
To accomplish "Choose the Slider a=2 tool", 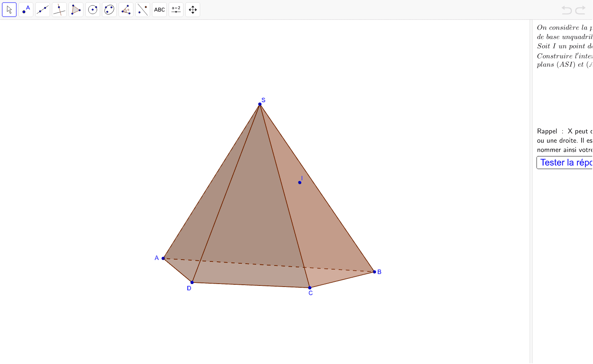I will coord(176,10).
